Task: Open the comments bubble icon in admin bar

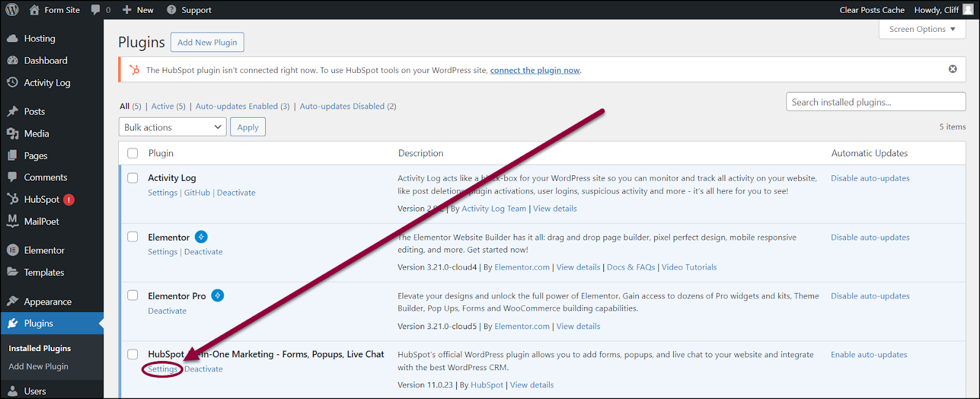Action: pos(96,10)
